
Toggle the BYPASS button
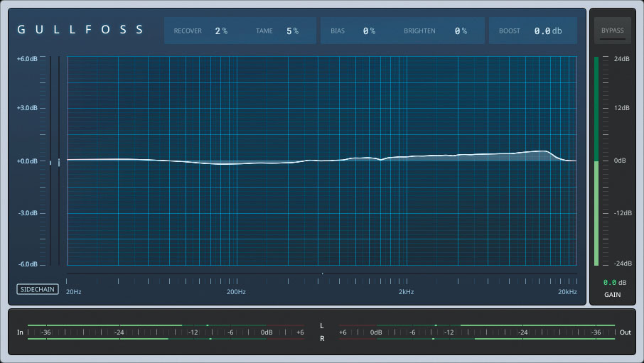pyautogui.click(x=613, y=31)
